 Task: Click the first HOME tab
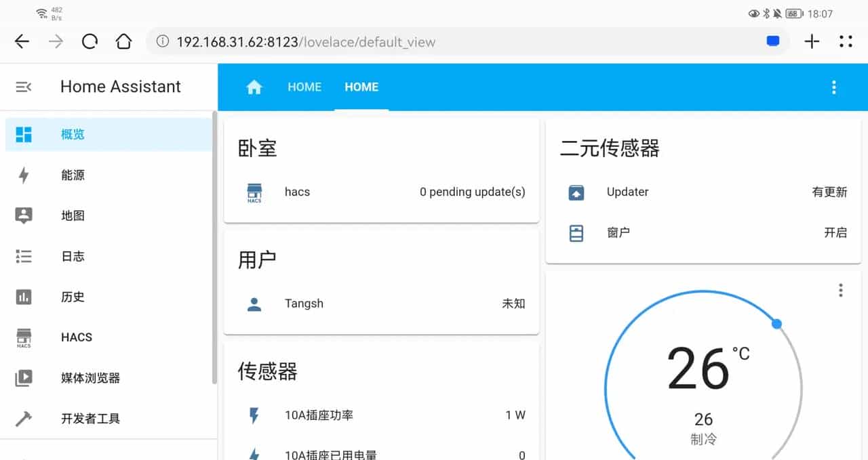(304, 87)
